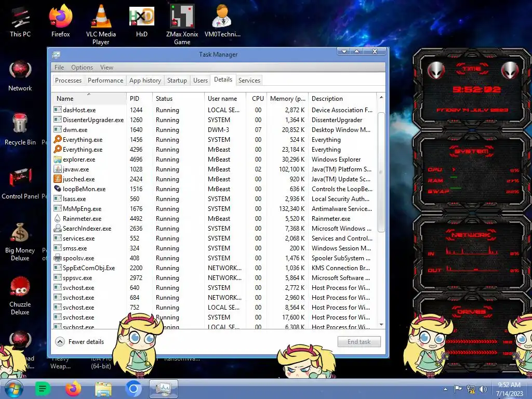The height and width of the screenshot is (399, 532).
Task: Select the spoolsv.exe printer icon
Action: pyautogui.click(x=58, y=258)
